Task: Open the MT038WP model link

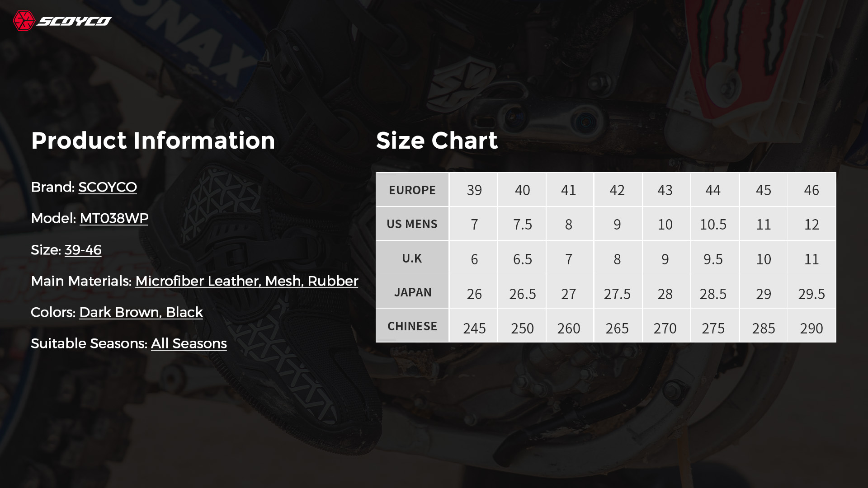Action: 114,218
